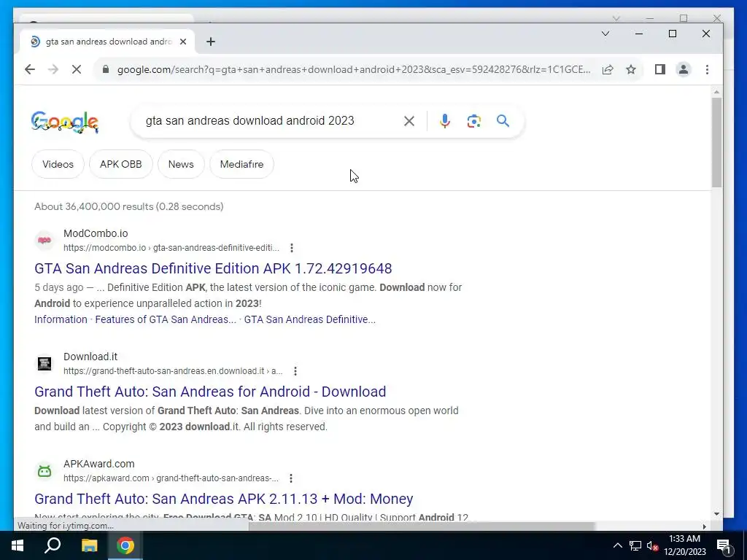Bookmark this page with the star icon
The image size is (747, 560).
(x=631, y=69)
